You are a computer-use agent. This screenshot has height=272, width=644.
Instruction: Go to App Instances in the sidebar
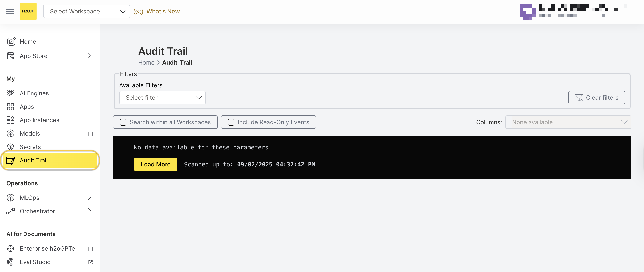39,120
